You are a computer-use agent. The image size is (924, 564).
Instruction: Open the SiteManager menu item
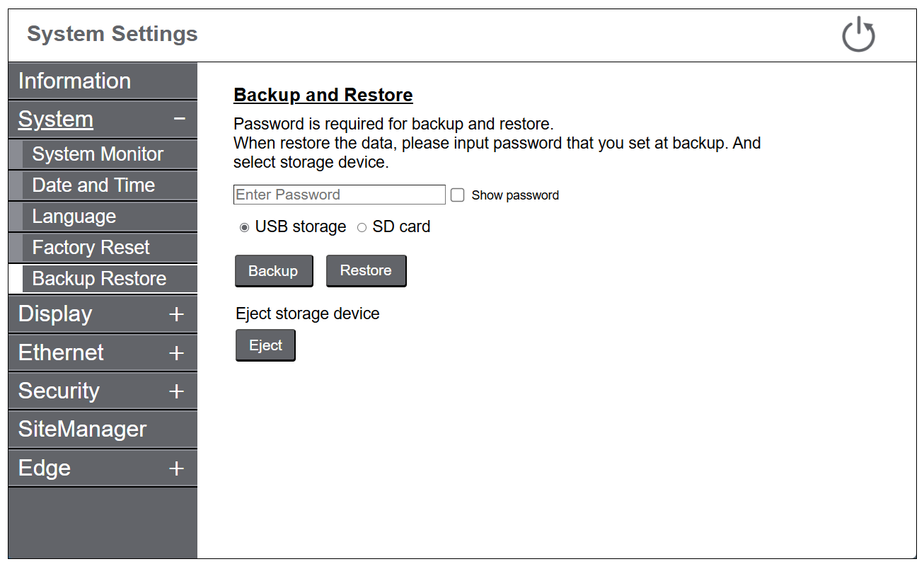click(82, 429)
